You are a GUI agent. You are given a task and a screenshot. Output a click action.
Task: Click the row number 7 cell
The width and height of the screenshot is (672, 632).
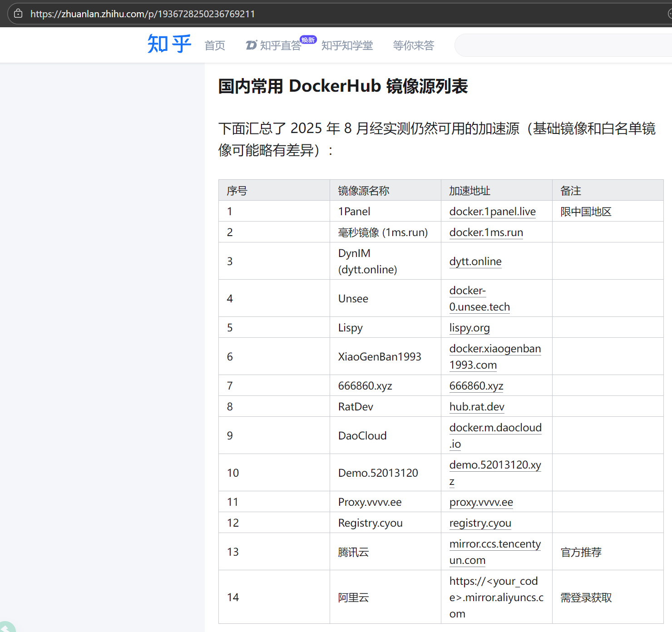[x=274, y=386]
